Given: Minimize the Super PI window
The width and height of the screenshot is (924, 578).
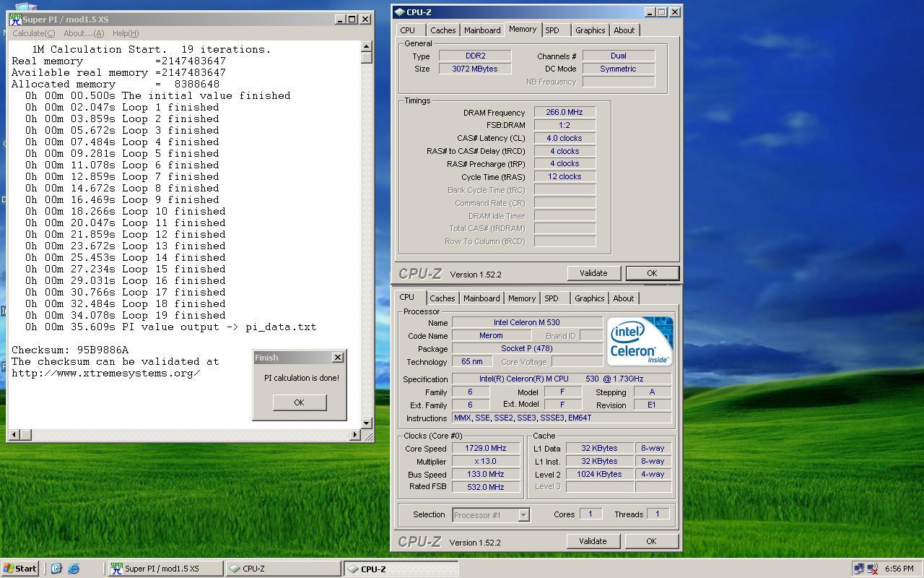Looking at the screenshot, I should click(340, 20).
